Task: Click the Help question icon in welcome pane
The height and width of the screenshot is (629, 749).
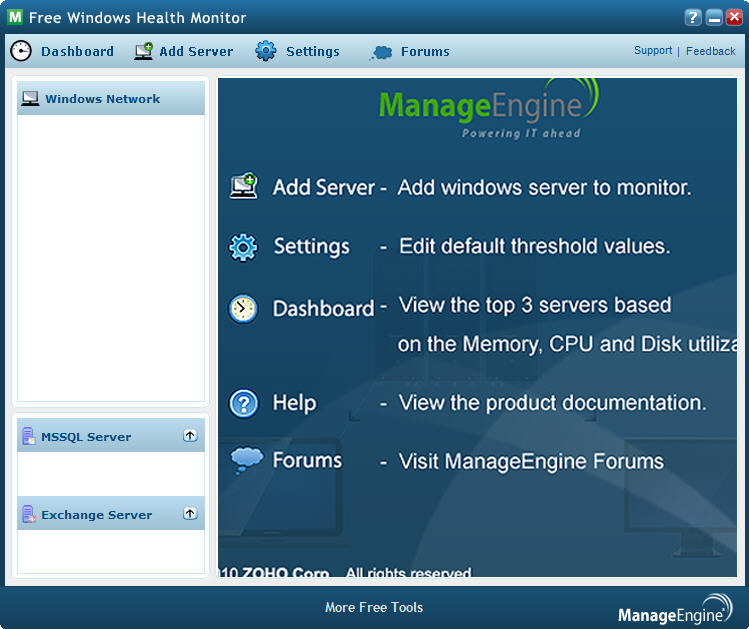Action: [x=244, y=403]
